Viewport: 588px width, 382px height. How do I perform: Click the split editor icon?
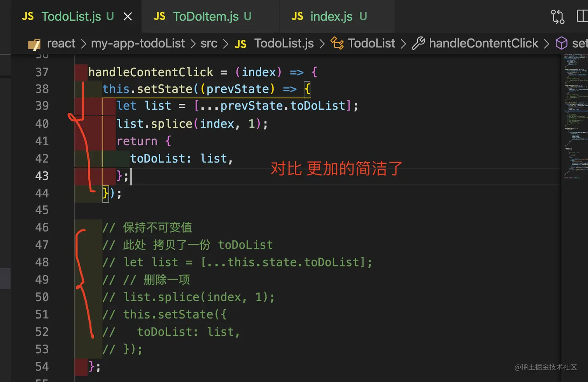coord(582,16)
